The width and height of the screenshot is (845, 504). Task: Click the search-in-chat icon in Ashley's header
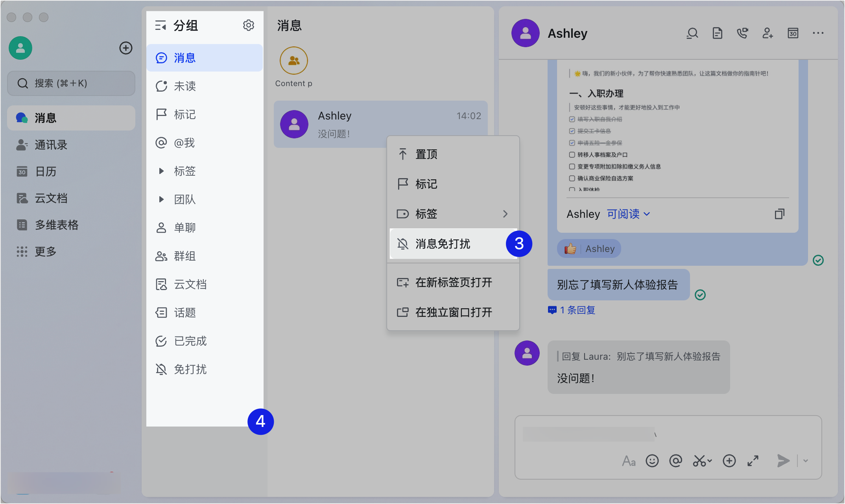pos(692,33)
